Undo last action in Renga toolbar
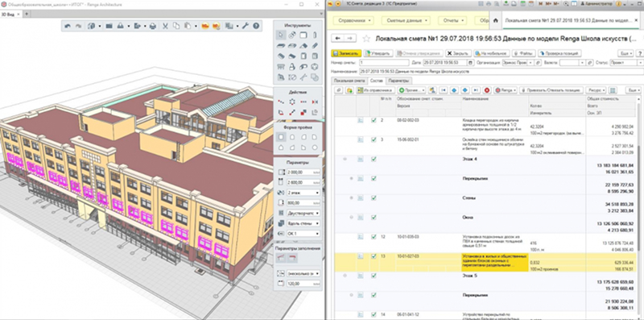Screen dimensions: 644x320 click(x=68, y=26)
